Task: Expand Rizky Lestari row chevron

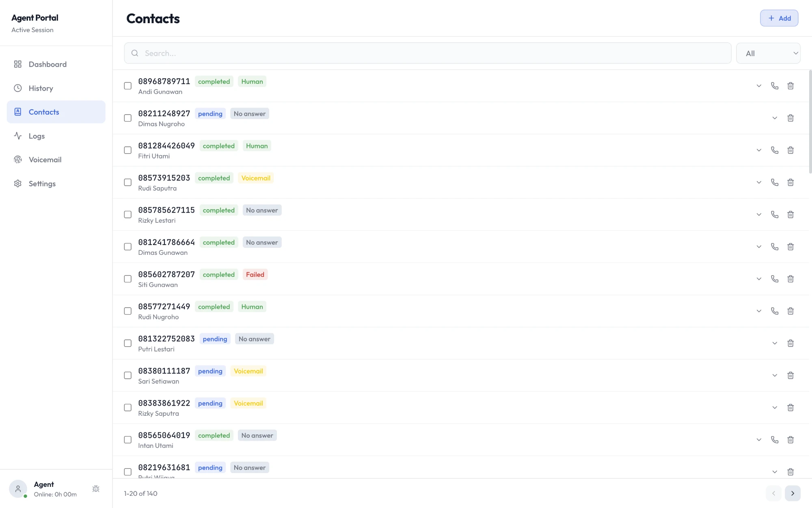Action: point(759,214)
